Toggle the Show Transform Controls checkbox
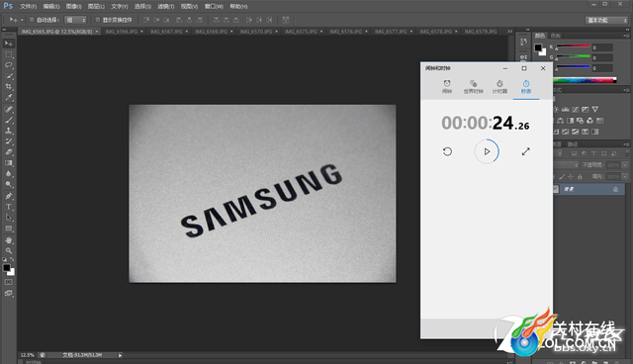This screenshot has height=364, width=633. [97, 20]
